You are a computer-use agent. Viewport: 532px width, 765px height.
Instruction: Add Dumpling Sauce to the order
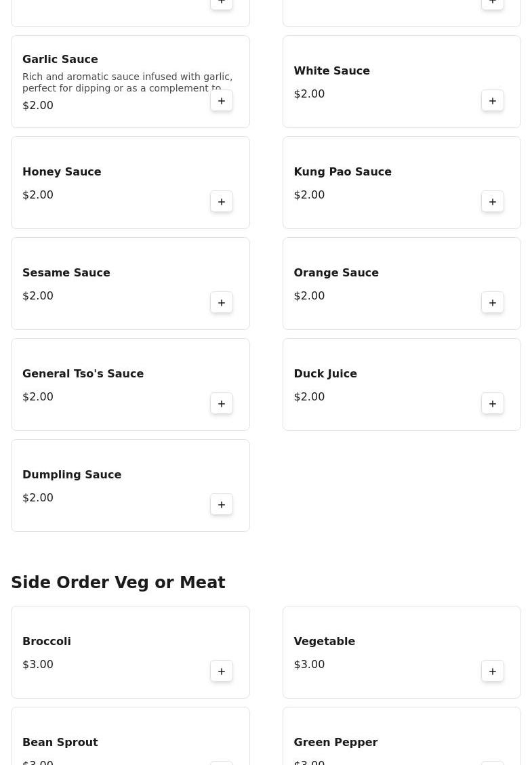click(x=222, y=505)
